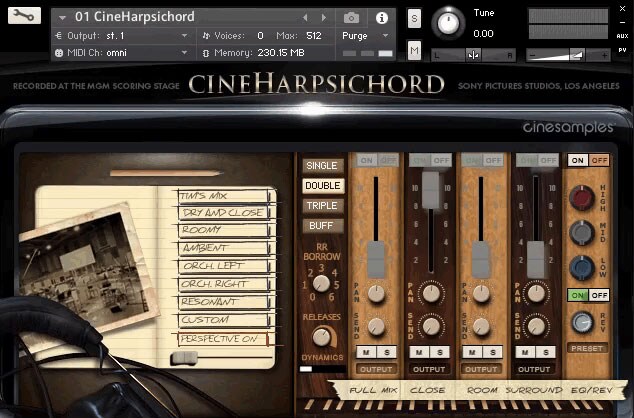Open the camera snapshot view
The width and height of the screenshot is (634, 418).
pos(352,17)
